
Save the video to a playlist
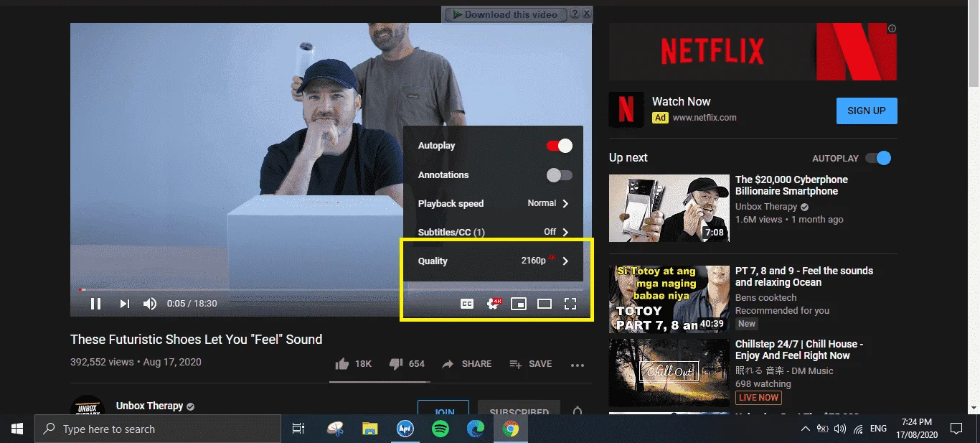pos(530,364)
